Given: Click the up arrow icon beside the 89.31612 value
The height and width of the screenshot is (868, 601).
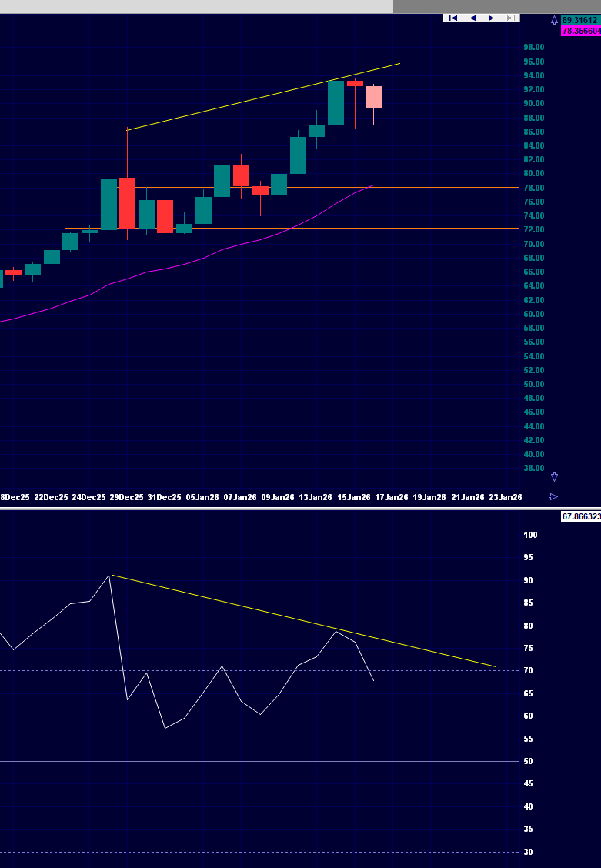Looking at the screenshot, I should [x=554, y=21].
